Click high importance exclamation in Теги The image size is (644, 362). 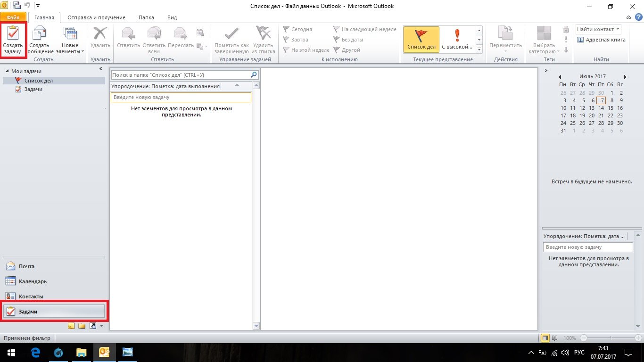tap(566, 40)
